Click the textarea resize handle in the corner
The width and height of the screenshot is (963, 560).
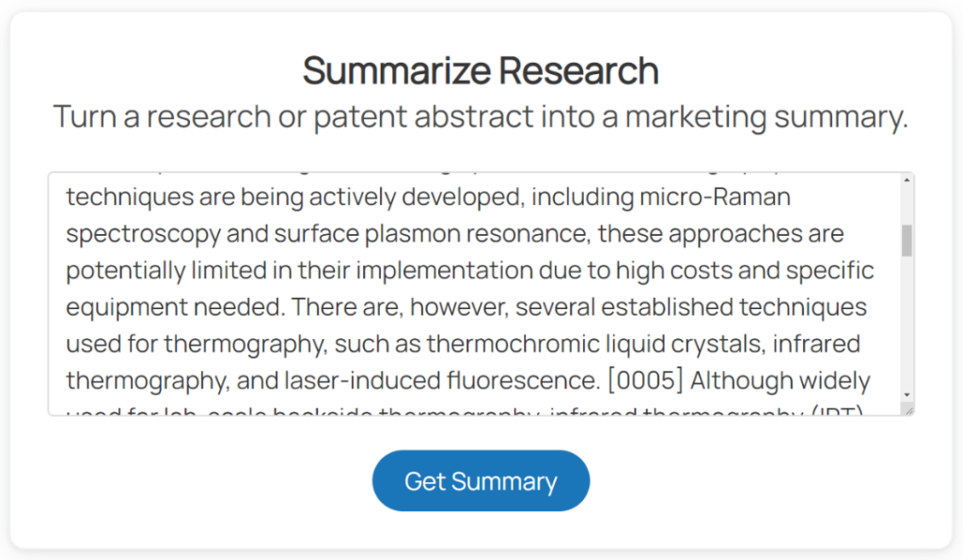[908, 410]
